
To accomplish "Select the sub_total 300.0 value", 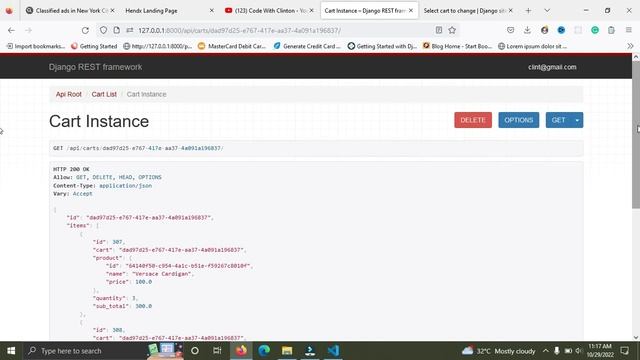I will (143, 306).
